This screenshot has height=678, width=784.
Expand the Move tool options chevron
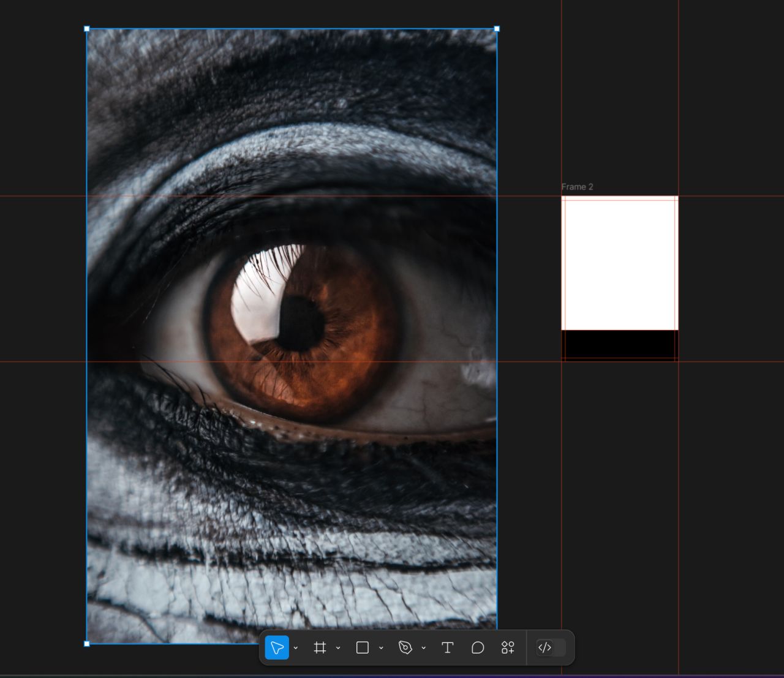[x=296, y=648]
